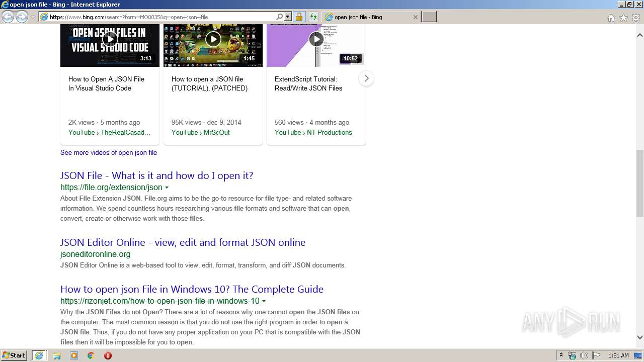Expand dropdown next to rizonjet.com URL
Screen dimensions: 644x362
point(264,301)
